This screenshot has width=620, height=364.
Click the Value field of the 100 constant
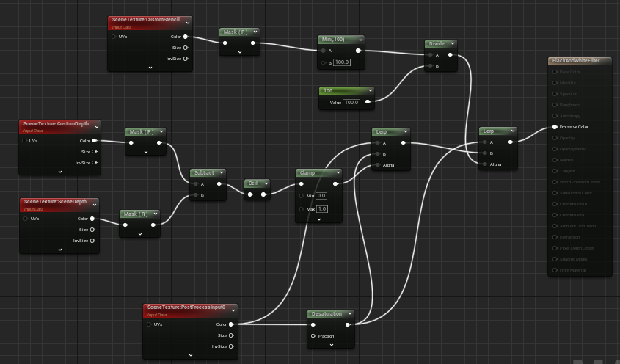tap(351, 103)
